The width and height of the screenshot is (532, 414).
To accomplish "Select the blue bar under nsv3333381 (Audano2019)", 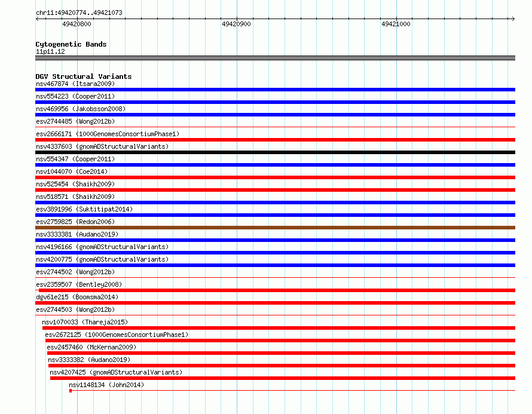I will [275, 240].
